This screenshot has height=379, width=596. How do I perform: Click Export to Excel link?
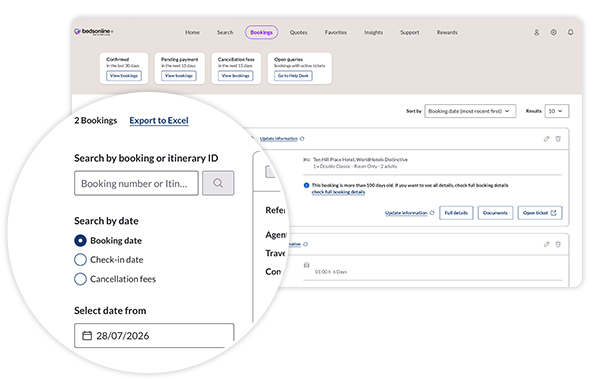(159, 121)
